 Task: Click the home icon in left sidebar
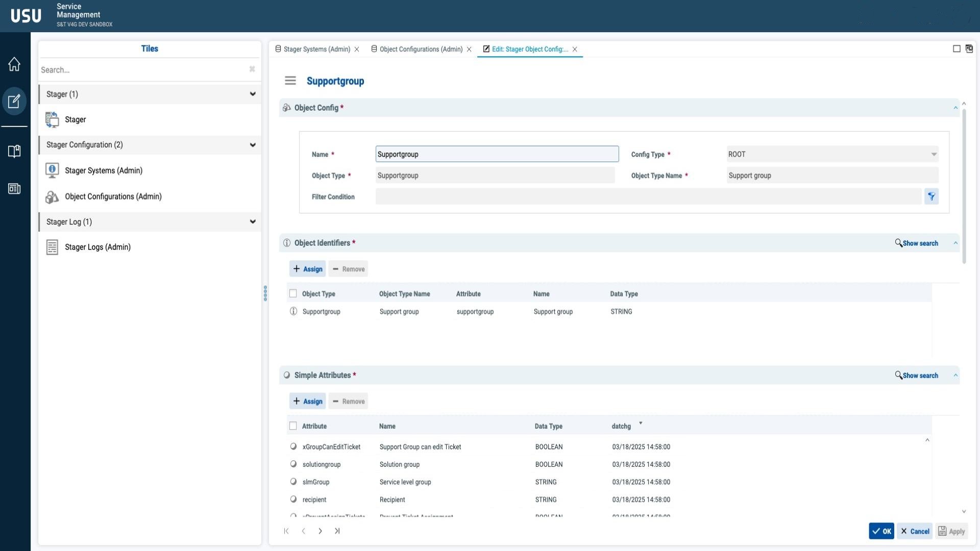[14, 64]
